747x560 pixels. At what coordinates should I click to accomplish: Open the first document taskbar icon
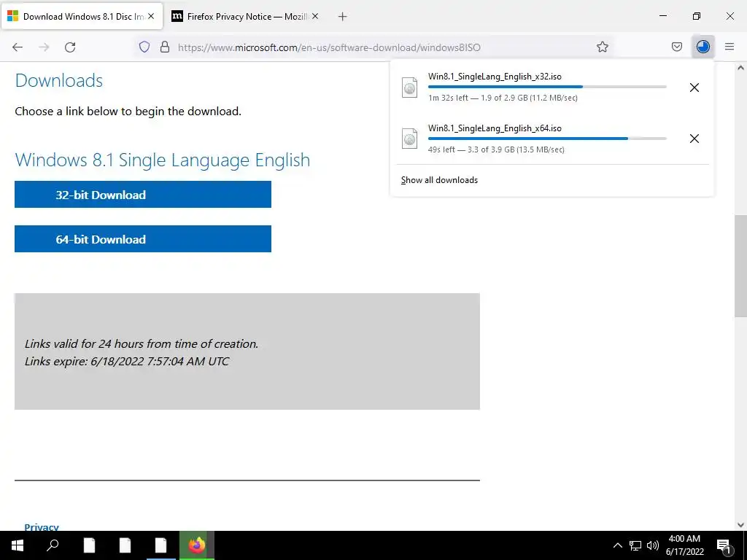89,545
